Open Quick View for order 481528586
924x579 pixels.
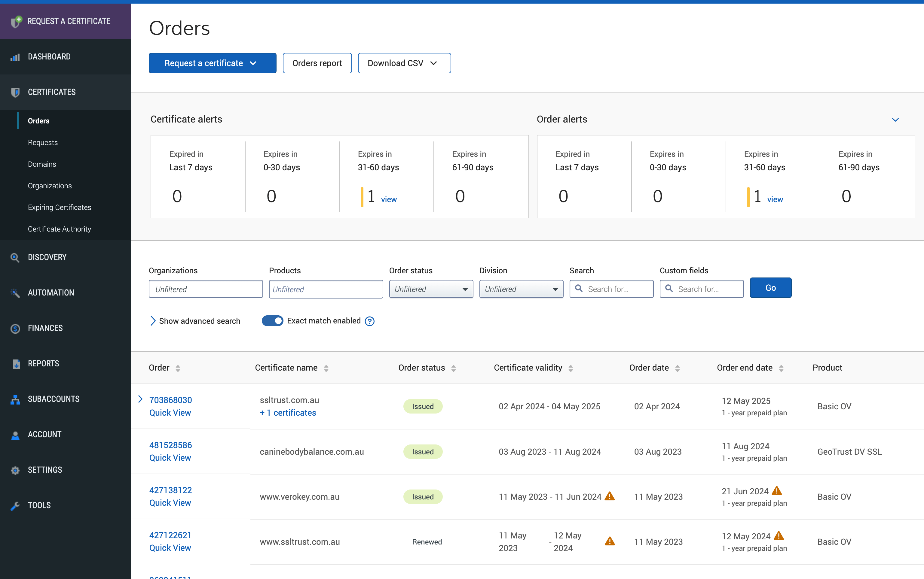pos(170,458)
